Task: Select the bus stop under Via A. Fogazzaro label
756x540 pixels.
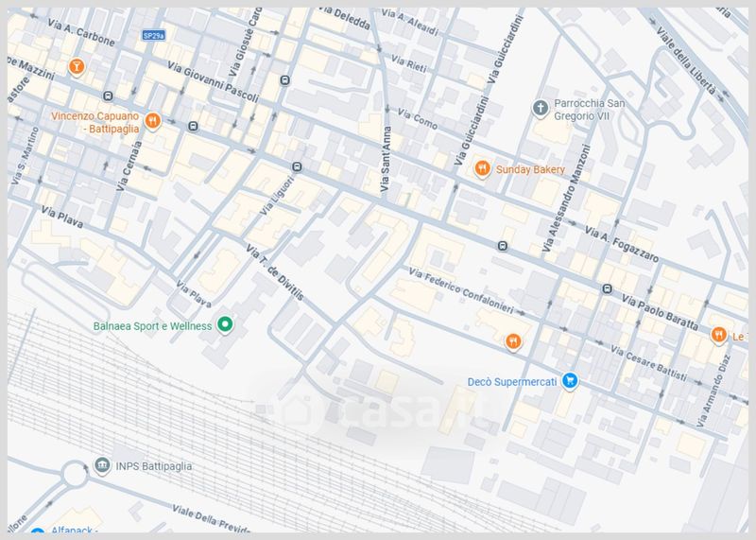Action: pos(503,247)
